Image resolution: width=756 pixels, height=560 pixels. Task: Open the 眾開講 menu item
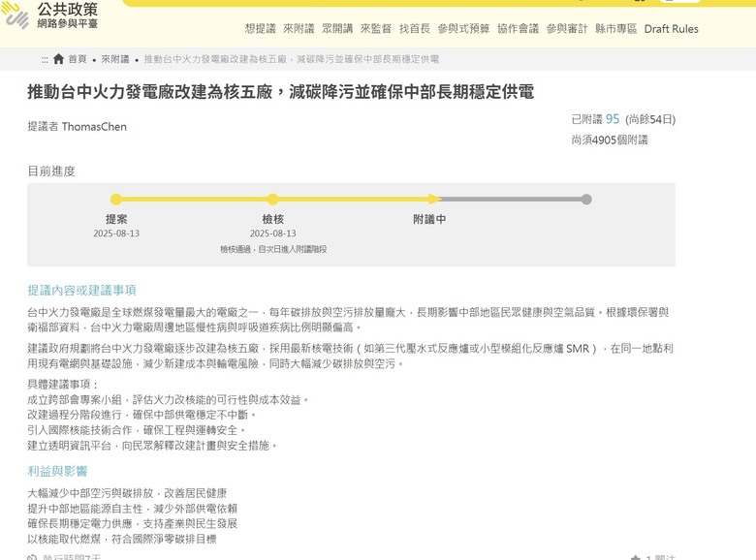coord(337,29)
